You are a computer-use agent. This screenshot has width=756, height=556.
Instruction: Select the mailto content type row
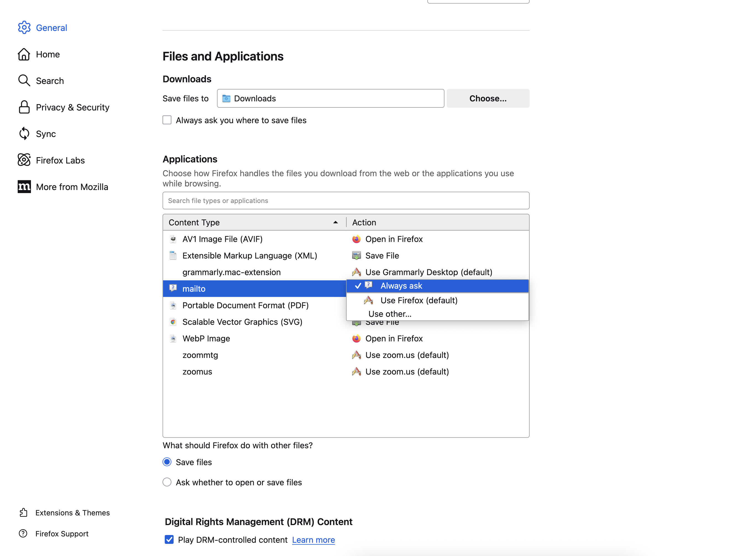coord(254,288)
